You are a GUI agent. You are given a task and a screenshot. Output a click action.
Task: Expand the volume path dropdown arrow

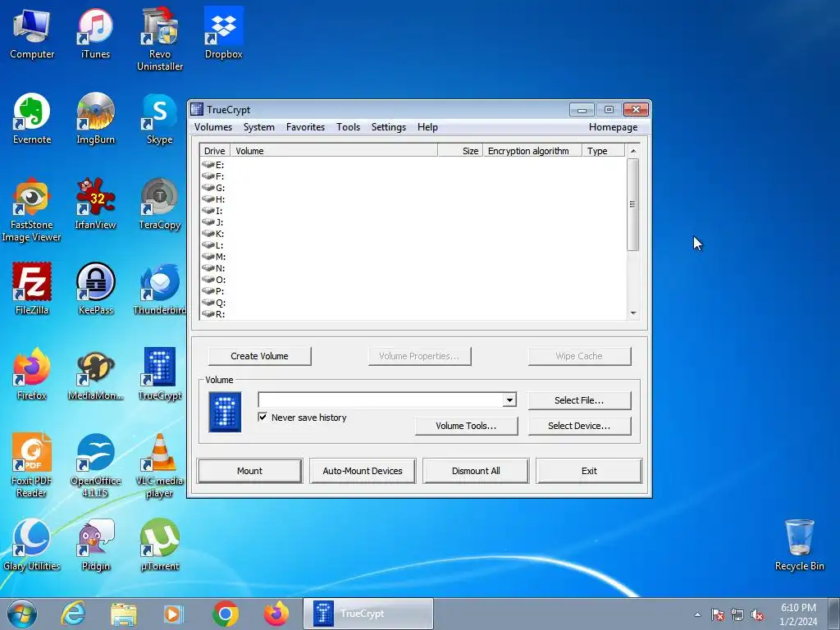coord(510,399)
